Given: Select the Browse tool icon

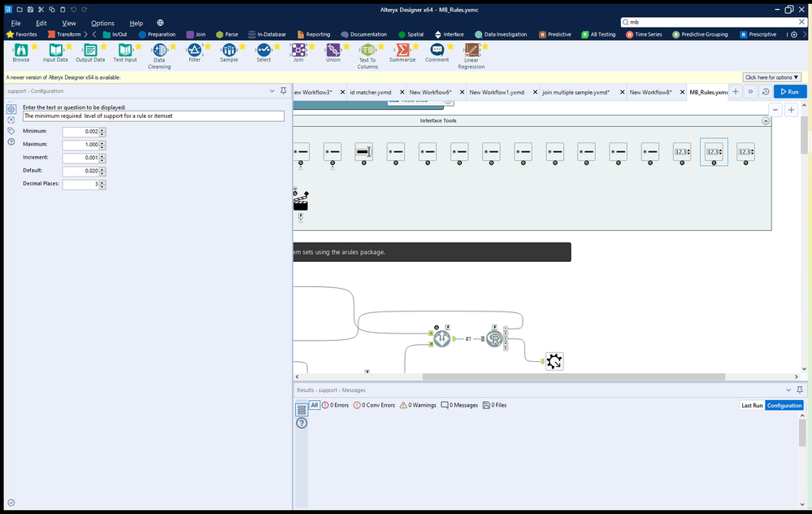Looking at the screenshot, I should pos(20,50).
